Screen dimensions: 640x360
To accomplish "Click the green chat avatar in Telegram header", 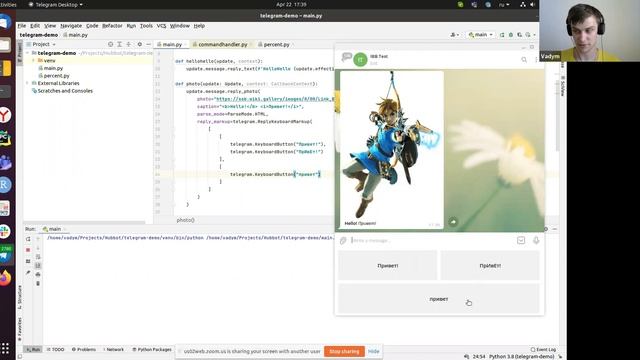I will click(x=360, y=60).
